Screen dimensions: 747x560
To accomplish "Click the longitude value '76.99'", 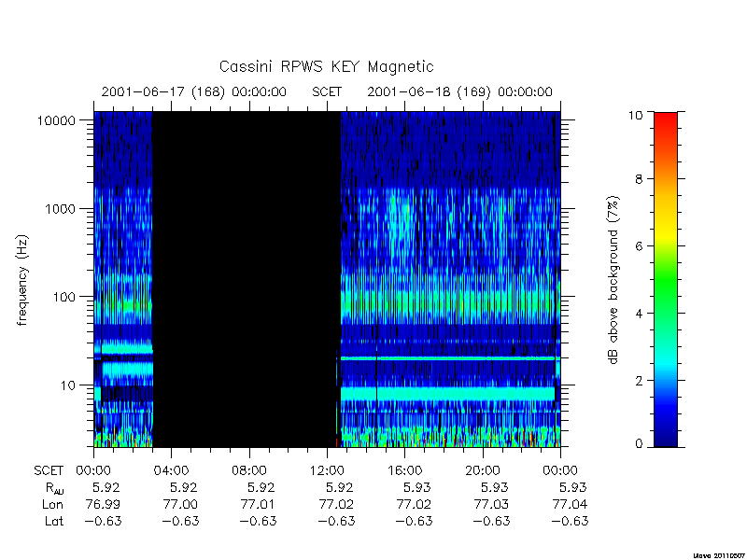I will coord(103,504).
